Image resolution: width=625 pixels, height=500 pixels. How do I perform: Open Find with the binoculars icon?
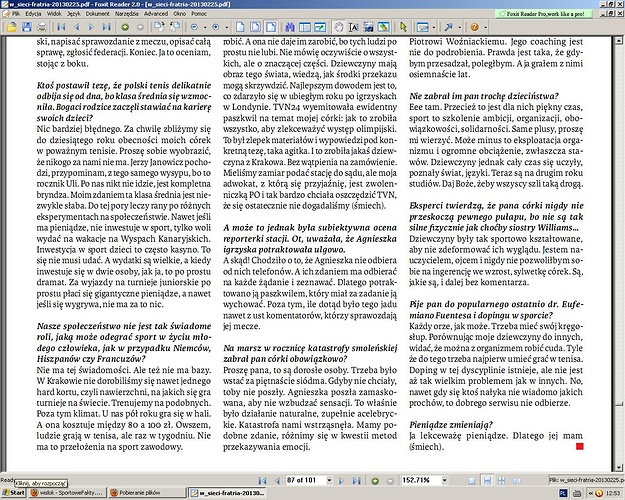[x=290, y=27]
